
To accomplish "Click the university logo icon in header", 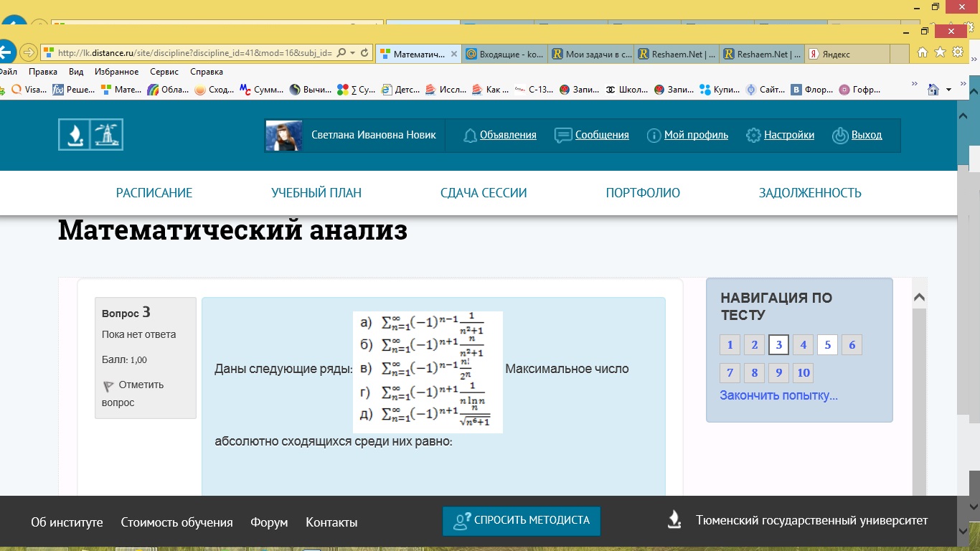I will [90, 134].
